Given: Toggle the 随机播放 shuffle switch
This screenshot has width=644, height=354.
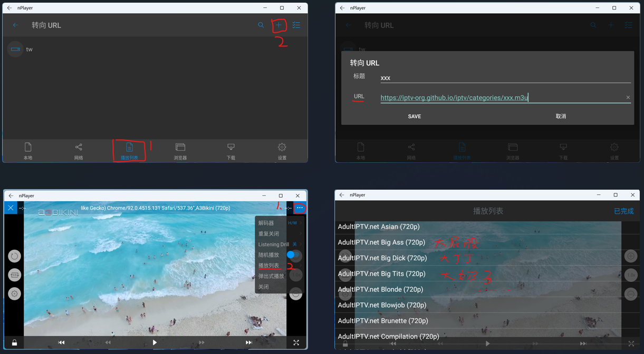Looking at the screenshot, I should tap(293, 255).
